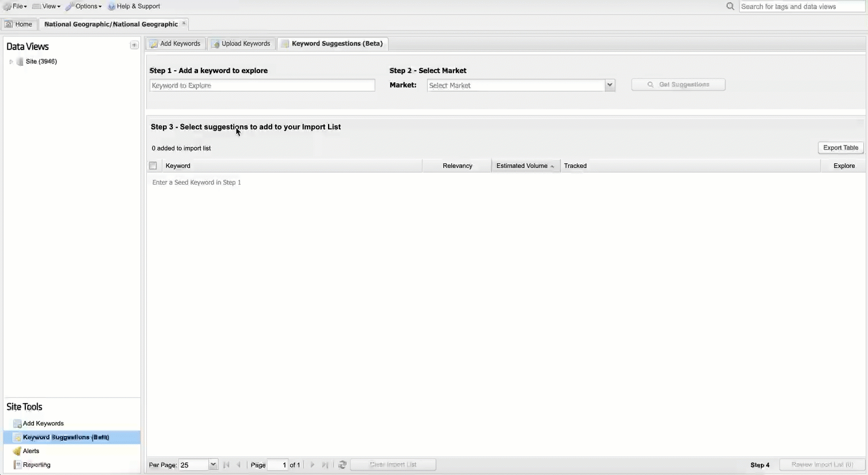This screenshot has height=475, width=868.
Task: Click the search magnifier icon at top
Action: pyautogui.click(x=730, y=6)
